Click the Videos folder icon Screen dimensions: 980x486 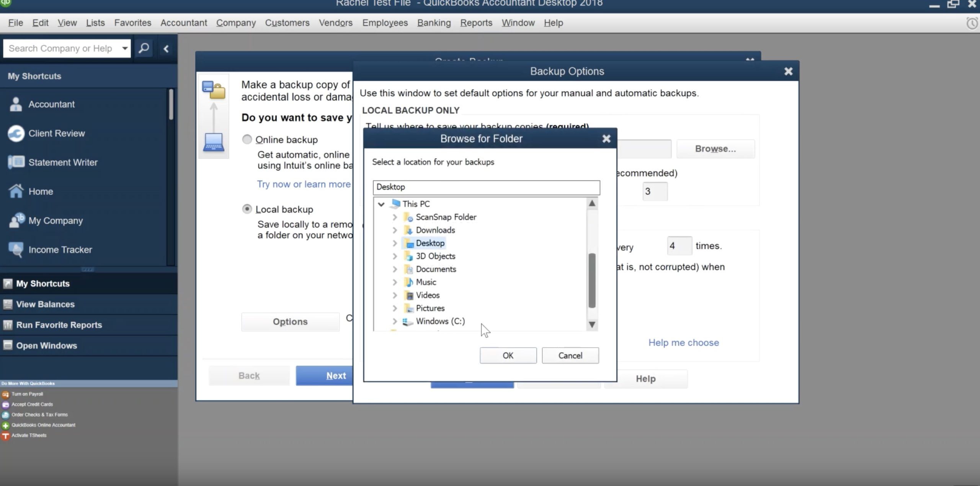pos(409,295)
